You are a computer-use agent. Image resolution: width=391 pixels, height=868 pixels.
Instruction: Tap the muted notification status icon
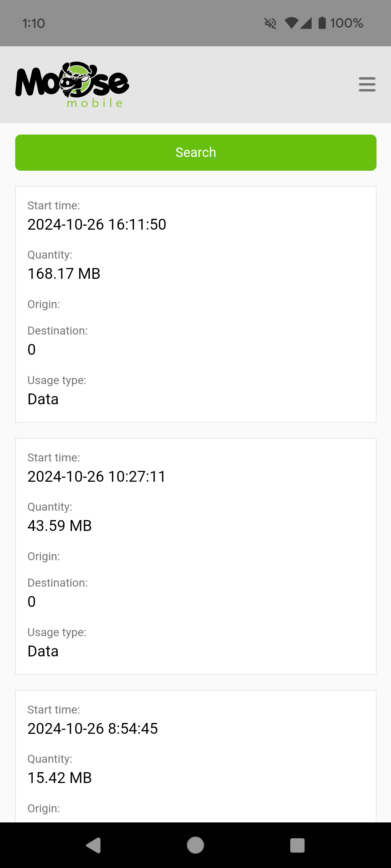click(270, 24)
